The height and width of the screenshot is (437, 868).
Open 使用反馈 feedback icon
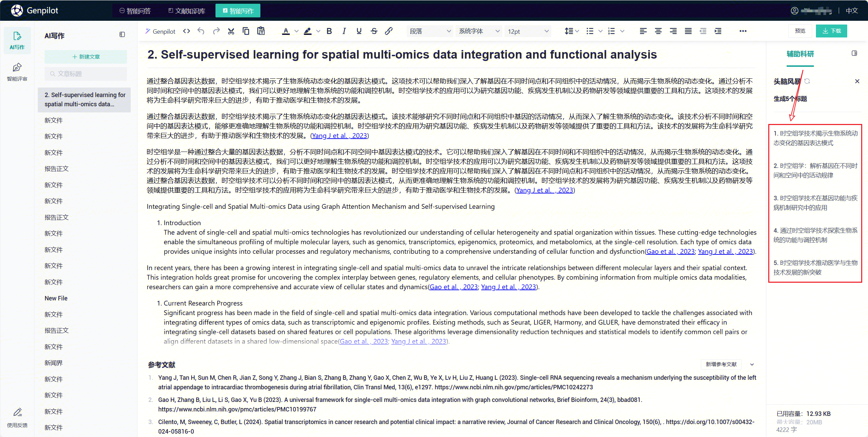pos(17,418)
